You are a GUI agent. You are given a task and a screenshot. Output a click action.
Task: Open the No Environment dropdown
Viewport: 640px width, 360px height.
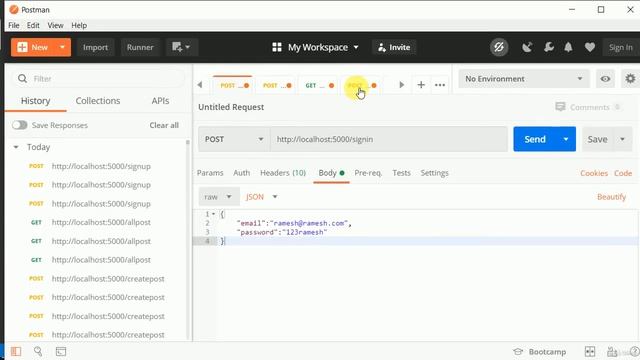point(524,79)
